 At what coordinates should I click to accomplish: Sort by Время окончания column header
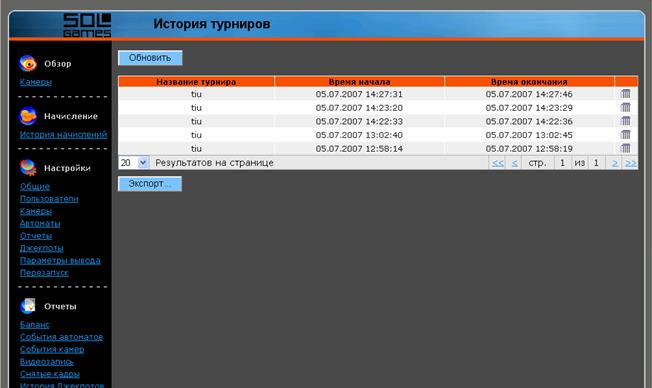coord(529,82)
